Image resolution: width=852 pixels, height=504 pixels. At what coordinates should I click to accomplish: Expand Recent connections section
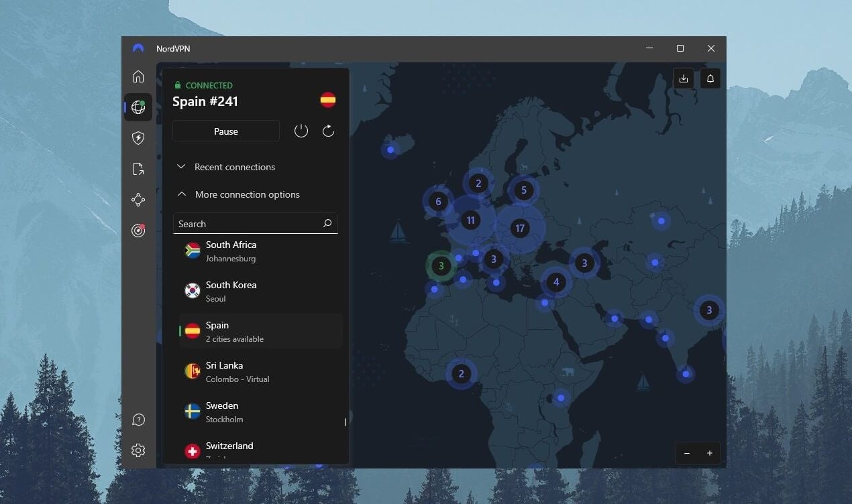click(226, 167)
